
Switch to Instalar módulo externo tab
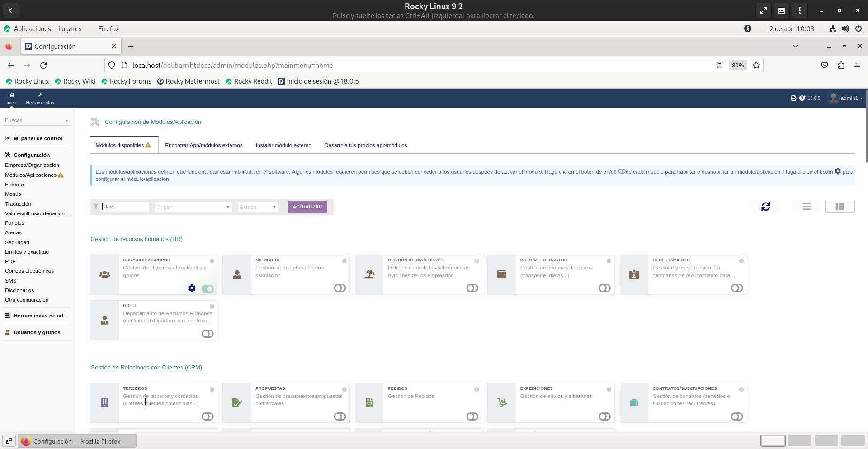click(x=283, y=145)
